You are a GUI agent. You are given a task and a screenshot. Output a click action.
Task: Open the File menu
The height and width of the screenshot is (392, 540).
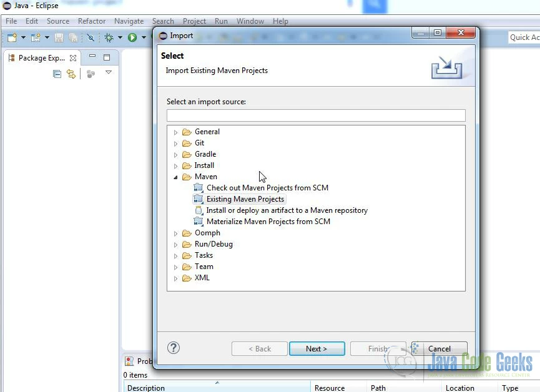click(11, 21)
